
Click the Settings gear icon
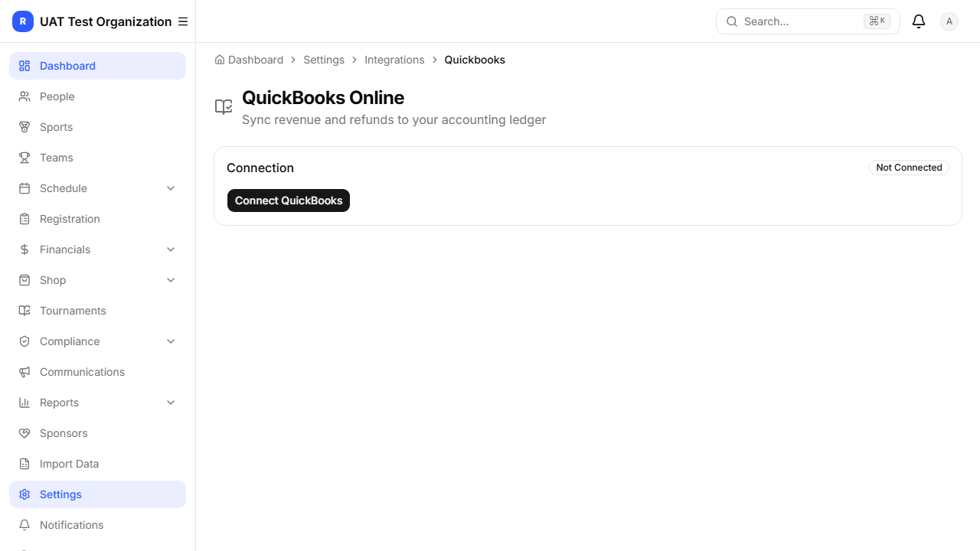[x=24, y=494]
